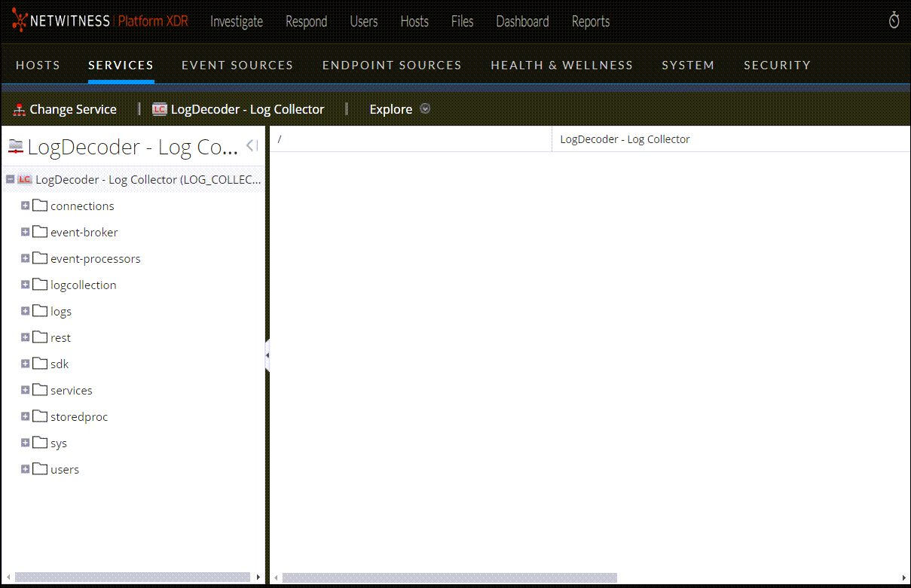Click the Change Service network icon
This screenshot has width=911, height=588.
(20, 110)
